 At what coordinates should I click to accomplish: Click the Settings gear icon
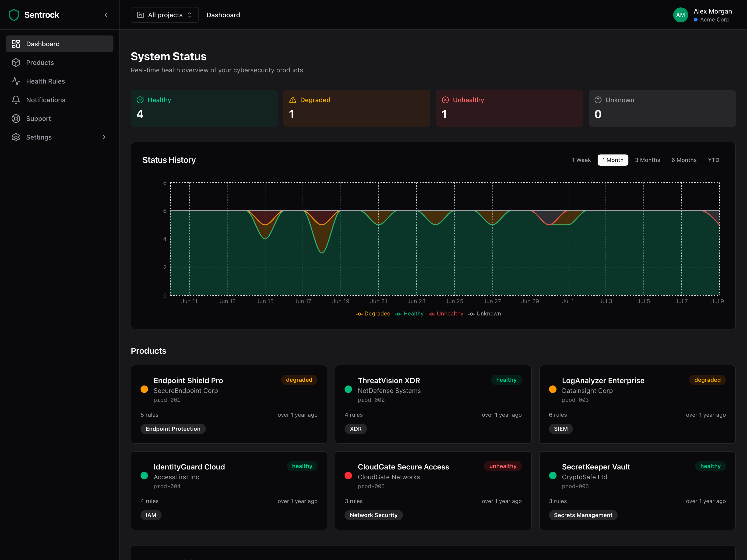[x=16, y=137]
